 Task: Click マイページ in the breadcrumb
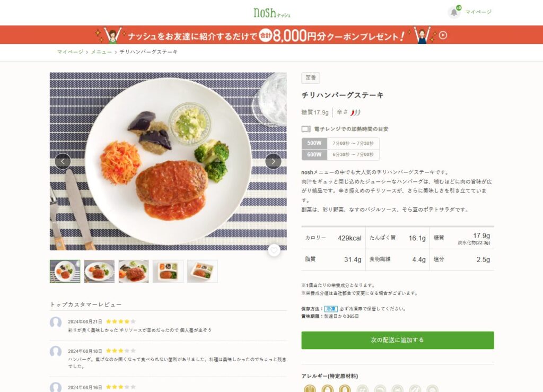pos(70,52)
